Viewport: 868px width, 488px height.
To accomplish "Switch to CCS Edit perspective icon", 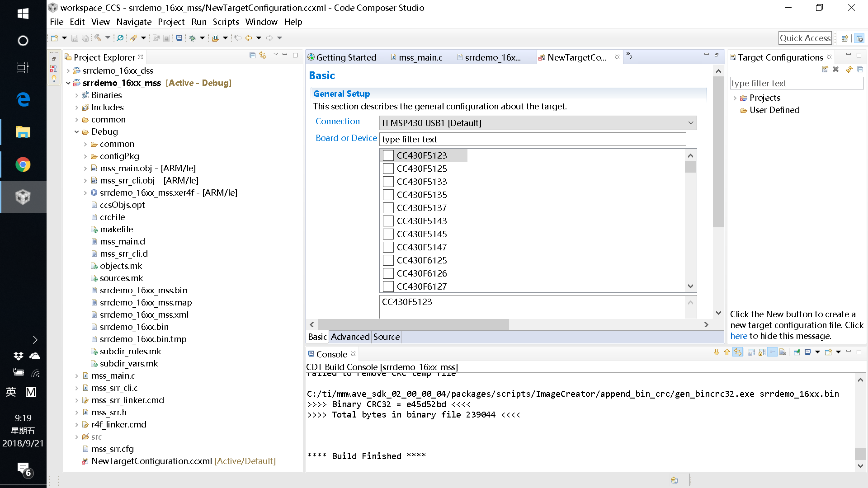I will [x=859, y=38].
